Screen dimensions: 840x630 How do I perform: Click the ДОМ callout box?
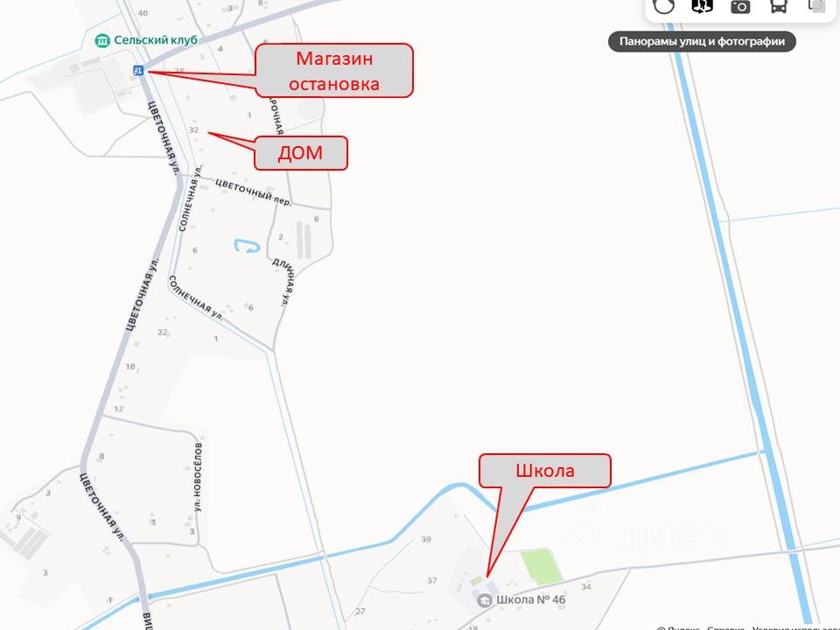tap(300, 153)
